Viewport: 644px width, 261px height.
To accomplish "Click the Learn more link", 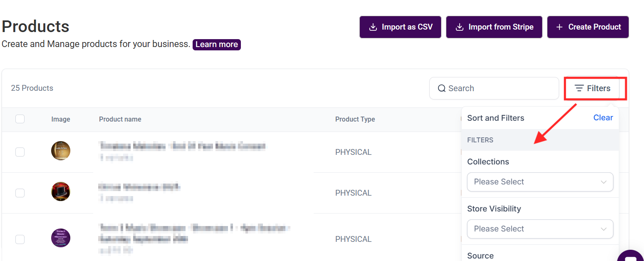I will pyautogui.click(x=216, y=45).
